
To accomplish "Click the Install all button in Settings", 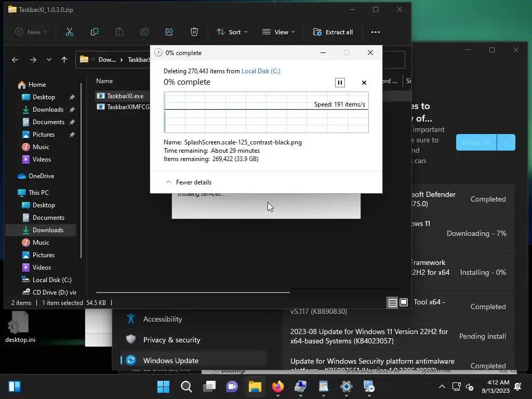I will pos(476,142).
